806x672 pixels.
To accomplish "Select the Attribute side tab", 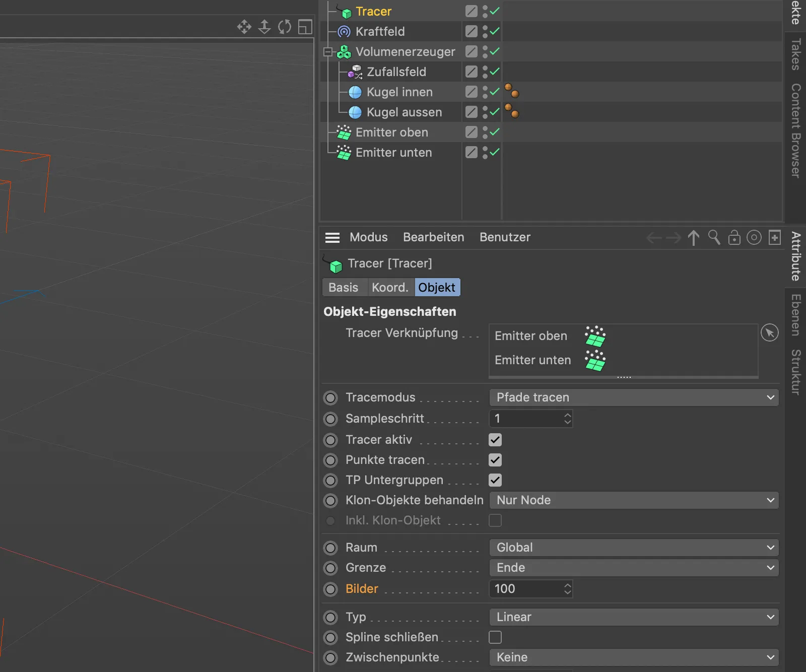I will pos(796,256).
